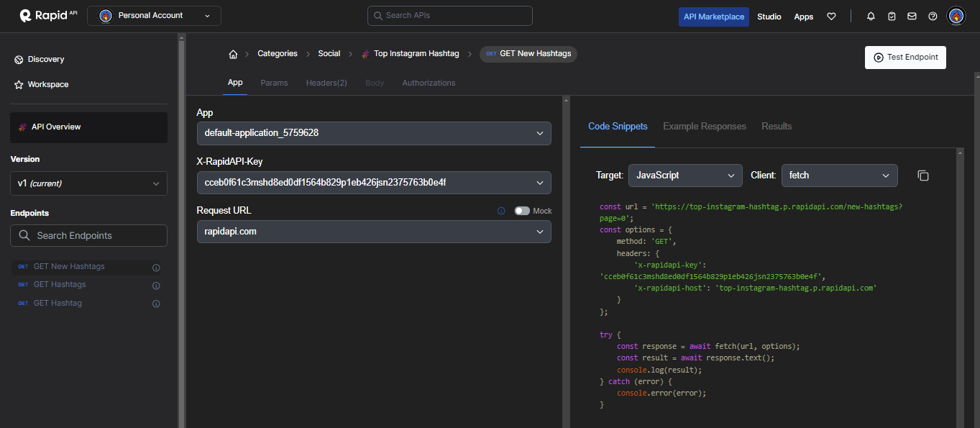Open the Categories breadcrumb
The height and width of the screenshot is (428, 980).
(278, 53)
